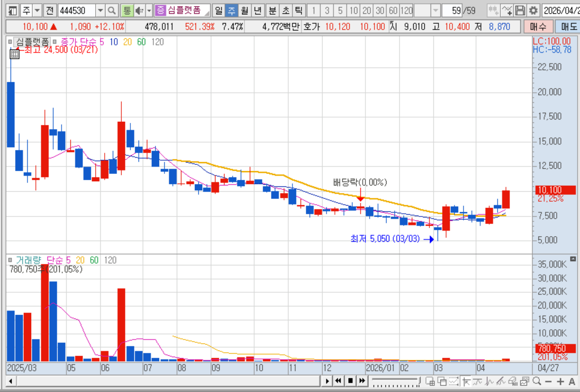The height and width of the screenshot is (392, 580).
Task: Click the window grid layout icon
Action: [430, 381]
